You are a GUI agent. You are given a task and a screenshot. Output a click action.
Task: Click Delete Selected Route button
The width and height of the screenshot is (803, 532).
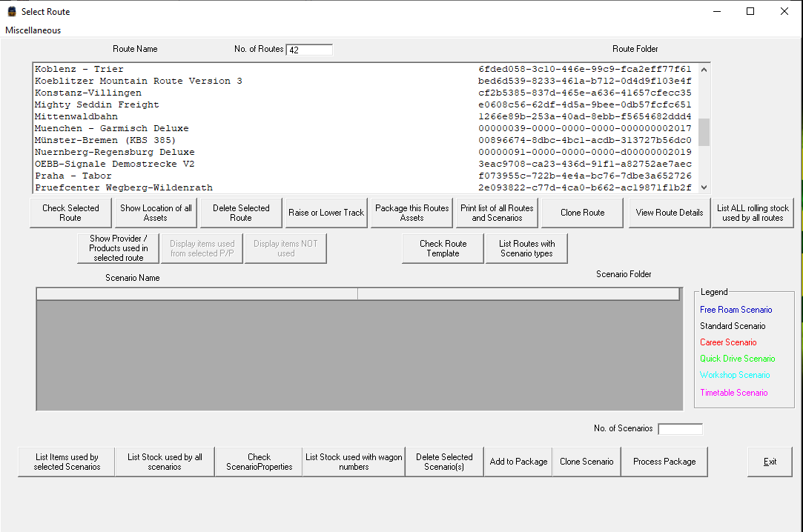tap(241, 213)
